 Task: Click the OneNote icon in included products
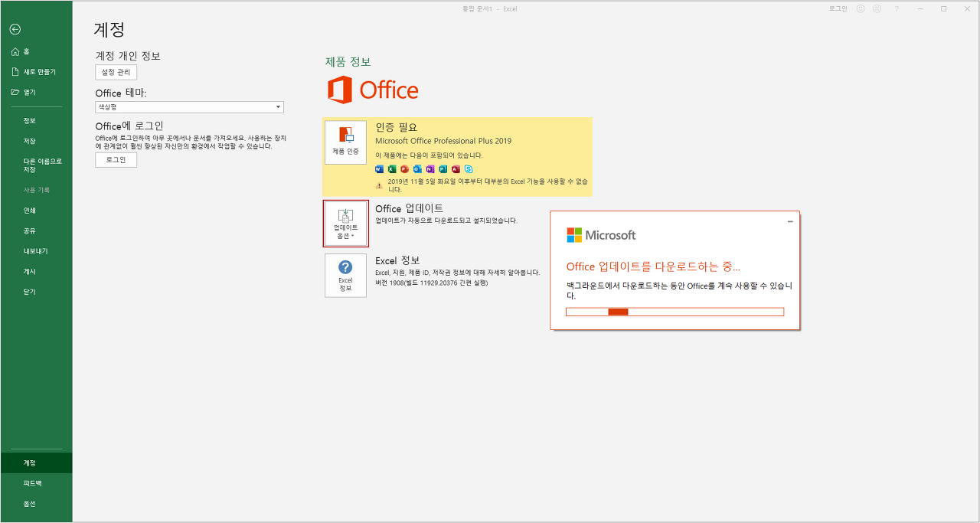[x=430, y=168]
